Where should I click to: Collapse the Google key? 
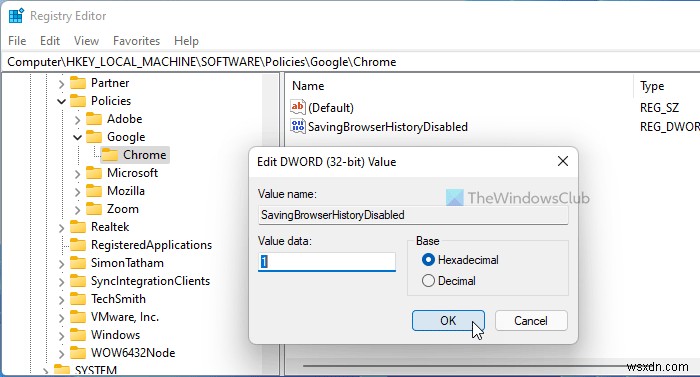point(78,137)
